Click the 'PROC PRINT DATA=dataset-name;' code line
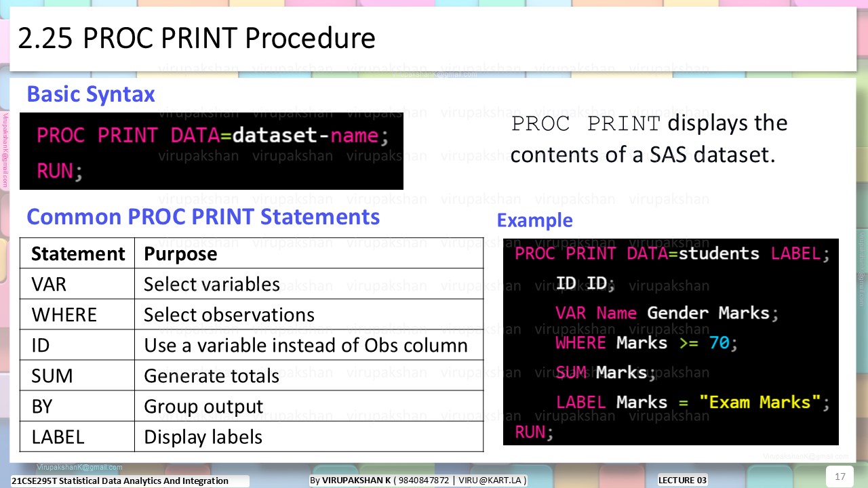The image size is (868, 488). click(213, 136)
